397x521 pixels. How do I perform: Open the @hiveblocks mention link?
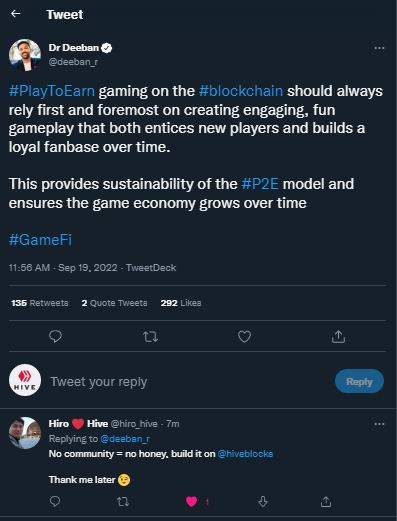[x=245, y=454]
